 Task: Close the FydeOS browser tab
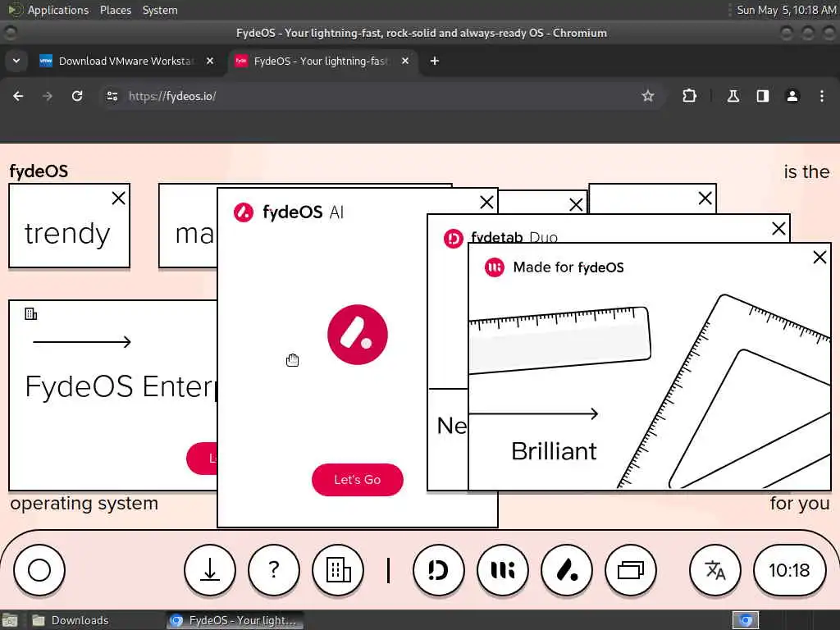(x=405, y=61)
